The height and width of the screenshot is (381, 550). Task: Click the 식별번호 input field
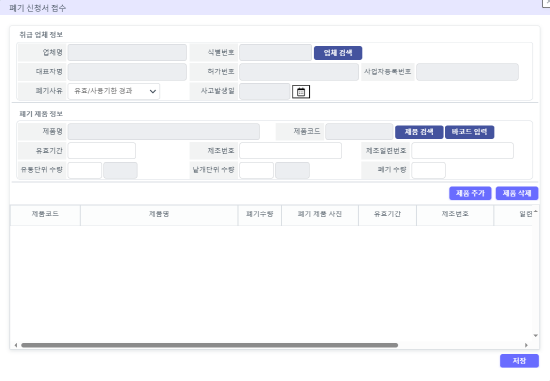coord(275,53)
